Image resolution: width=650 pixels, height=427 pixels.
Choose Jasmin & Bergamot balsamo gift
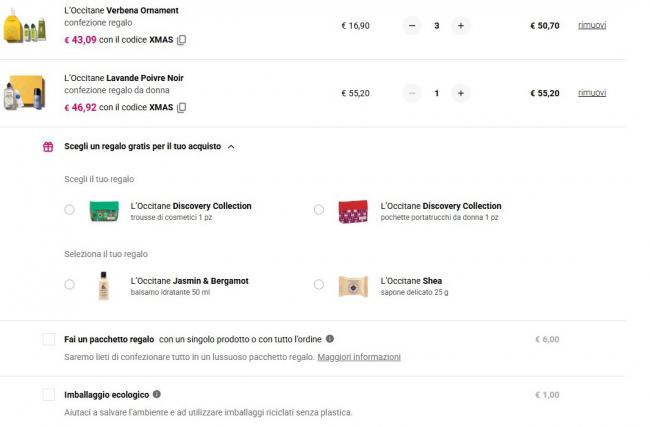69,284
